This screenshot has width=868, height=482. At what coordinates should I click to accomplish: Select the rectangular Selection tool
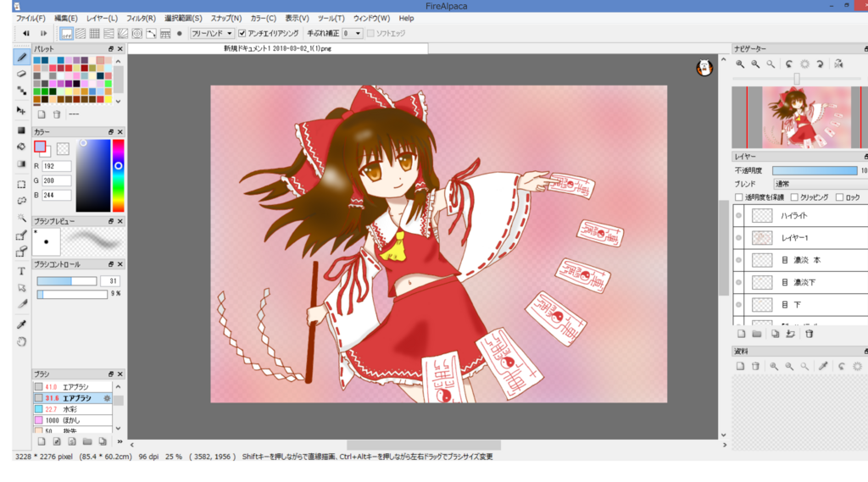[21, 185]
